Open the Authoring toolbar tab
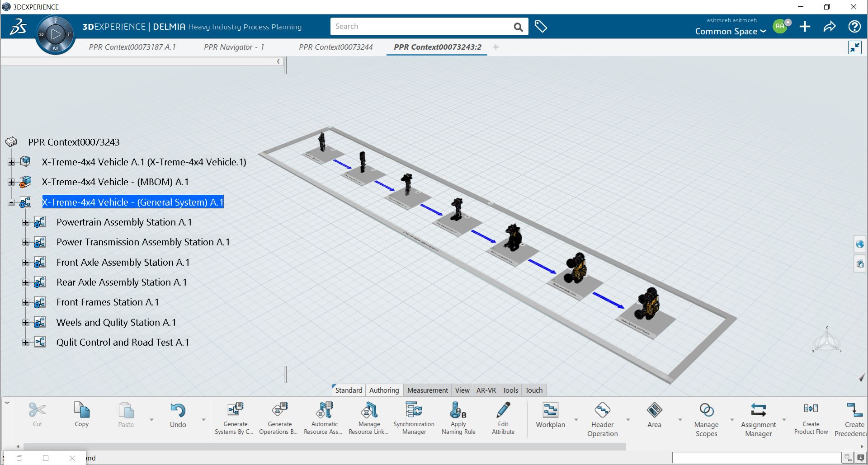The width and height of the screenshot is (868, 465). point(384,390)
